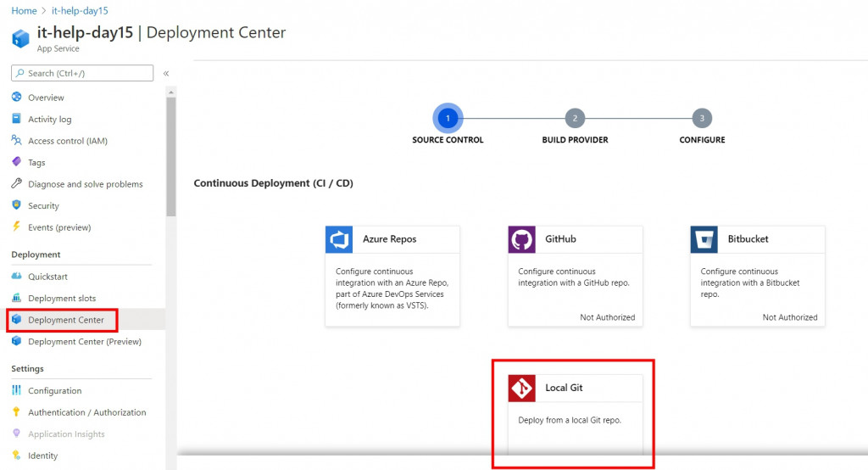Click Bitbucket card's Not Authorized text
Image resolution: width=868 pixels, height=470 pixels.
(x=790, y=317)
